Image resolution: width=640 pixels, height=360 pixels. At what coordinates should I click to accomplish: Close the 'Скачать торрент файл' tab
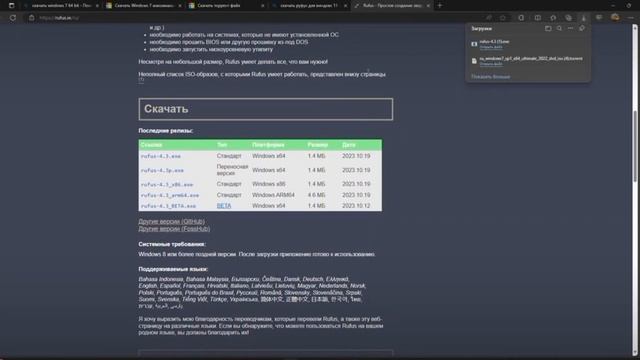pos(262,6)
